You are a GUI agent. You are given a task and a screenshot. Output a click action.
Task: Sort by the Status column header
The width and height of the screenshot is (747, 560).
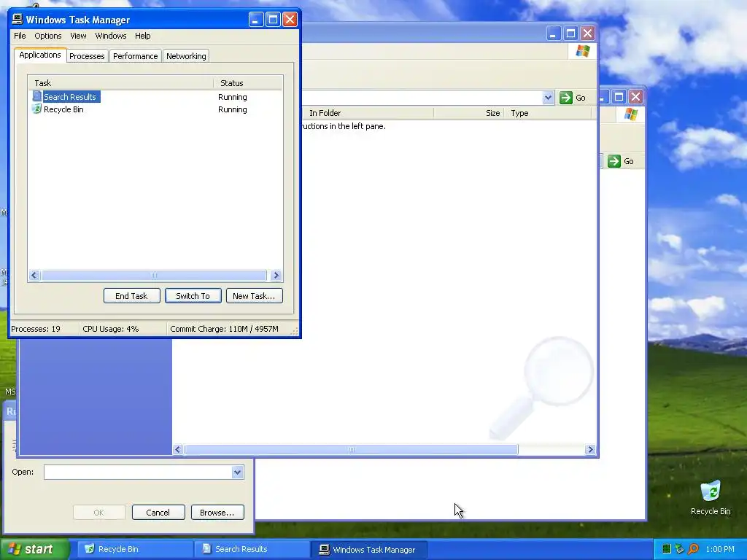[x=248, y=83]
